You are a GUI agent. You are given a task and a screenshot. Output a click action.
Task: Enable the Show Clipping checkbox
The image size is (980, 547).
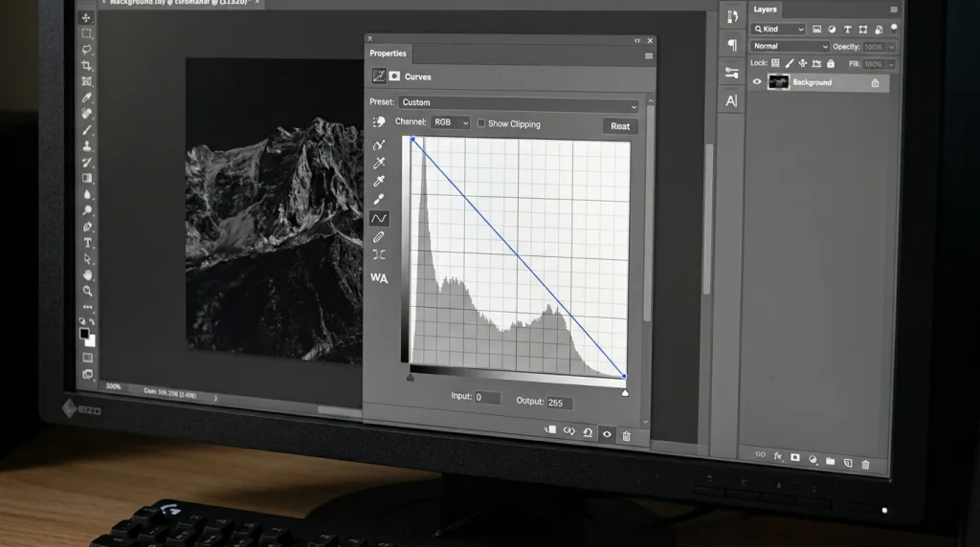(481, 123)
